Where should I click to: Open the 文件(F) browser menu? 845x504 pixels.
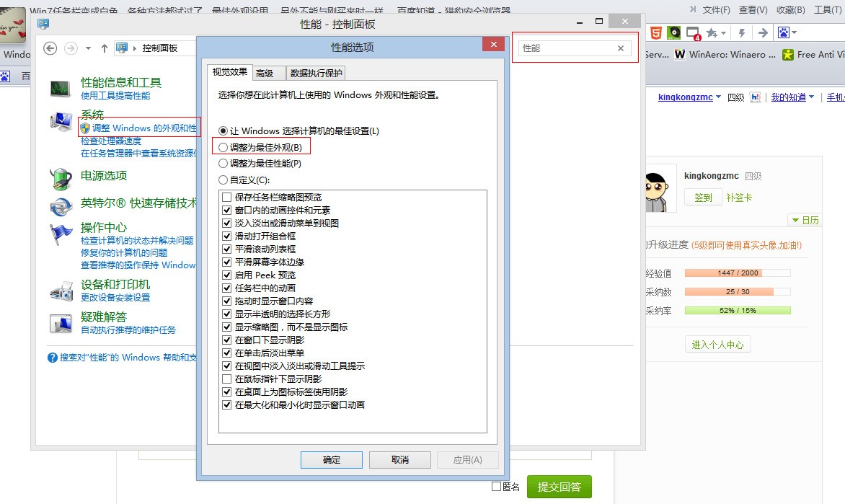(716, 9)
